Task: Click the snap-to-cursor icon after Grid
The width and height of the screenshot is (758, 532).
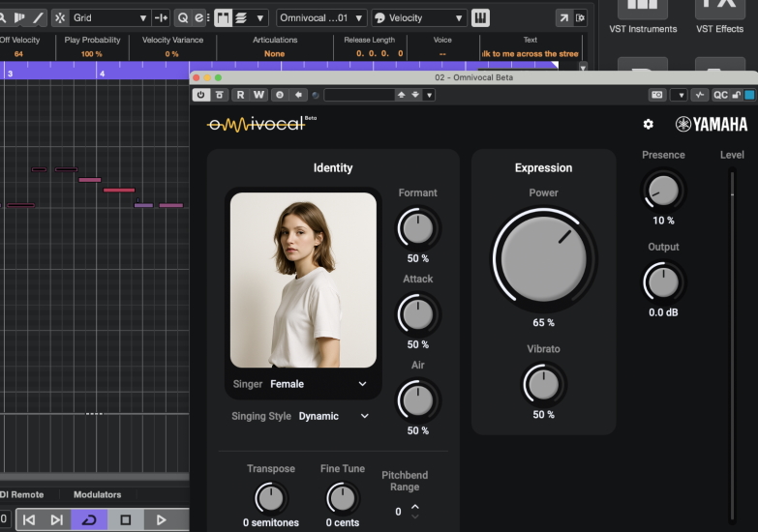Action: click(161, 17)
